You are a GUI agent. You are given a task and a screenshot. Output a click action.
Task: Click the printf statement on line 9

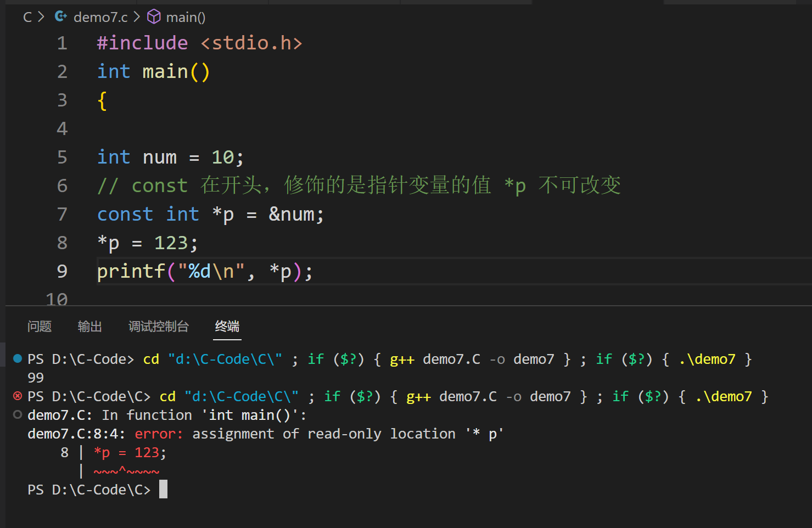pyautogui.click(x=205, y=272)
